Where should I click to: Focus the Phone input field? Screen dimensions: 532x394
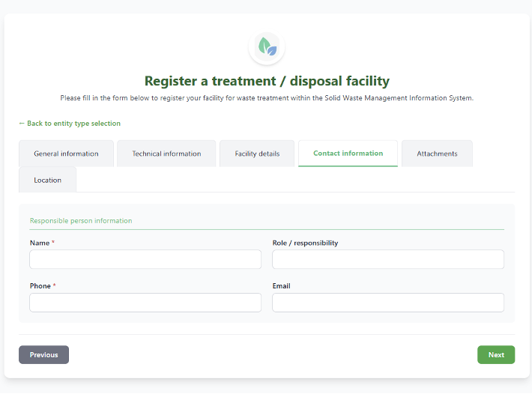tap(145, 303)
